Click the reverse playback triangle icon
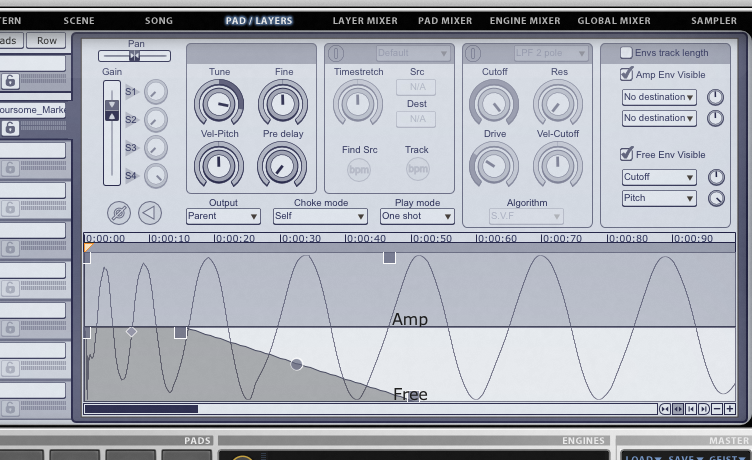This screenshot has width=752, height=460. (149, 212)
